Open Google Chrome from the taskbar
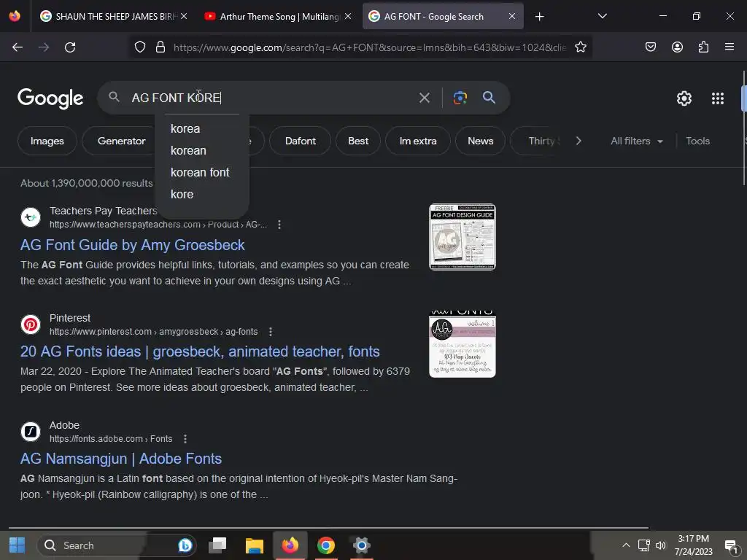The width and height of the screenshot is (747, 560). [326, 545]
